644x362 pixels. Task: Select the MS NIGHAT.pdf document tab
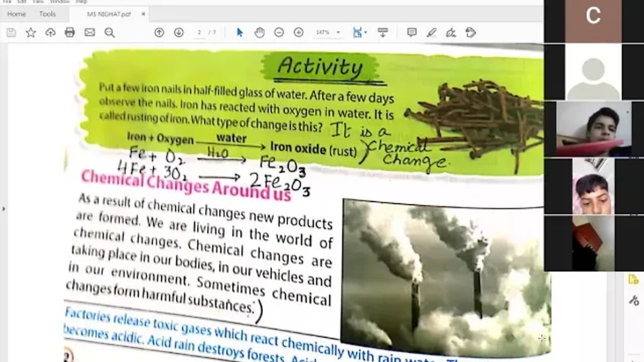click(x=109, y=14)
